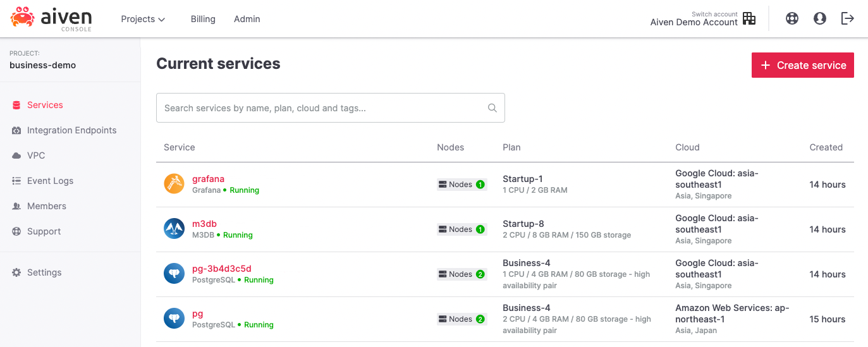Click the Nodes badge for pg-3b4d3c5d
This screenshot has width=868, height=347.
coord(462,274)
